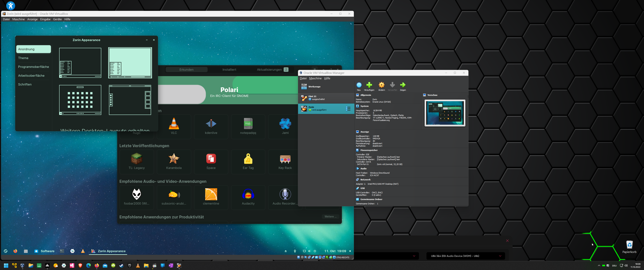This screenshot has height=270, width=644.
Task: Launch Firefox from the Zorin taskbar
Action: click(x=15, y=251)
